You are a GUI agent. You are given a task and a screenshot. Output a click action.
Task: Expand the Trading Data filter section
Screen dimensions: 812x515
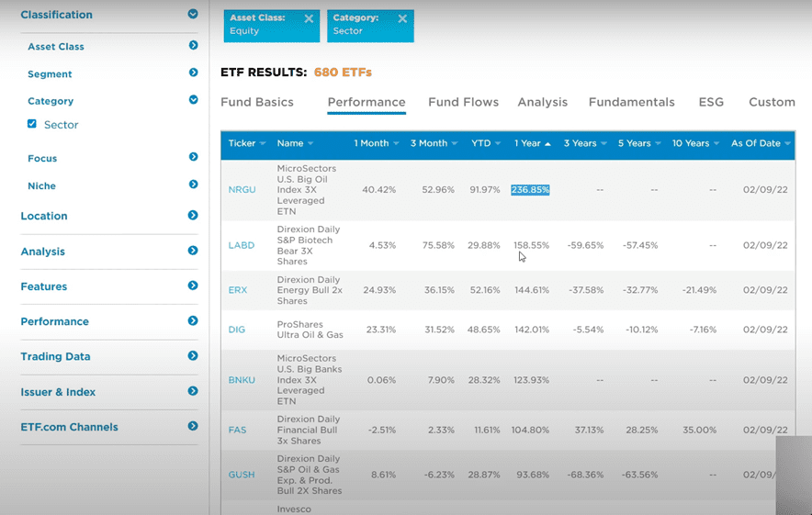click(x=193, y=356)
